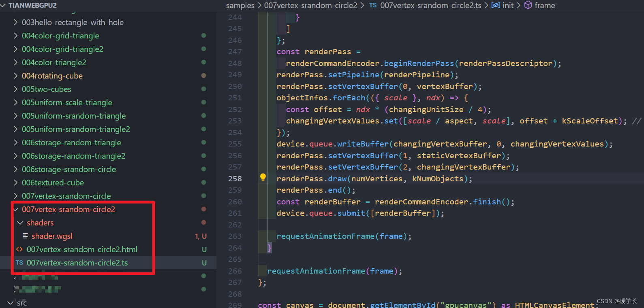Click renderPass.end on line 259
Image resolution: width=644 pixels, height=308 pixels.
tap(309, 190)
